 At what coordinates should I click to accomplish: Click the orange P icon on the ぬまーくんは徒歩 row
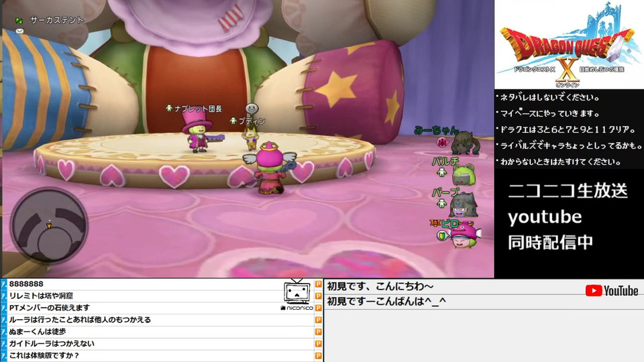pos(318,332)
